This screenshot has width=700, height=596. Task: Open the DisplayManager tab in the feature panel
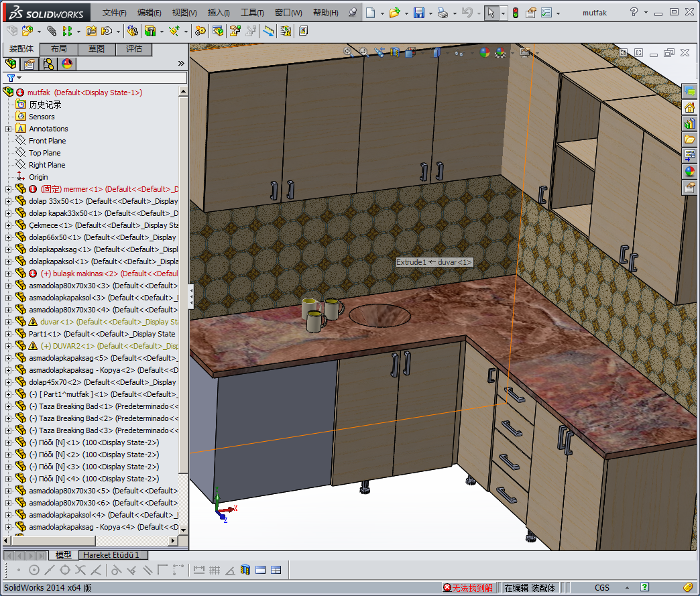pyautogui.click(x=67, y=64)
